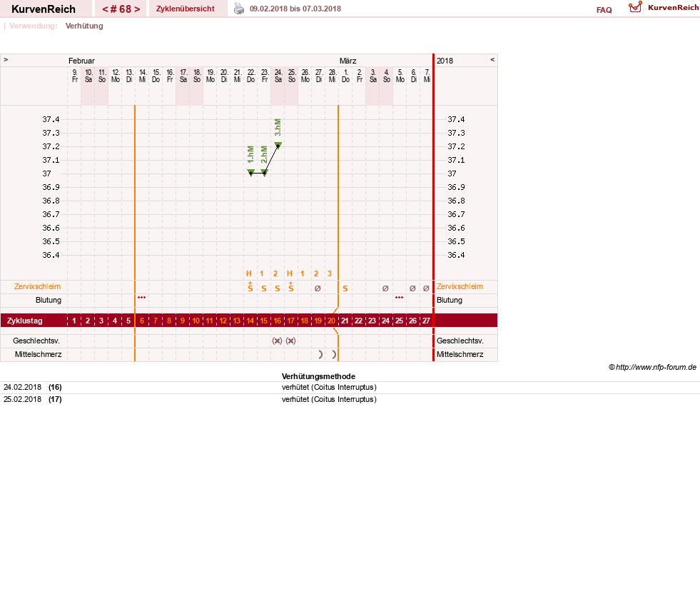Click the Verhütung usage value
The height and width of the screenshot is (604, 700).
(x=84, y=26)
